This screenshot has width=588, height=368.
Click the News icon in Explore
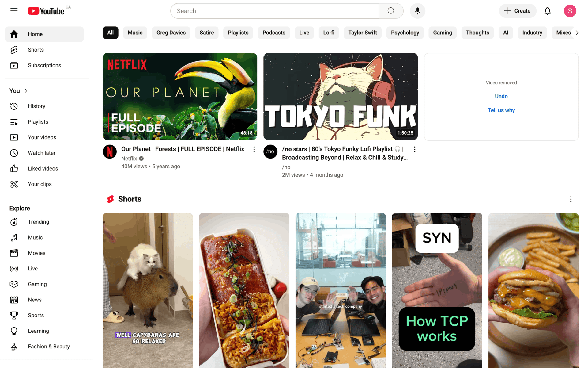click(14, 300)
